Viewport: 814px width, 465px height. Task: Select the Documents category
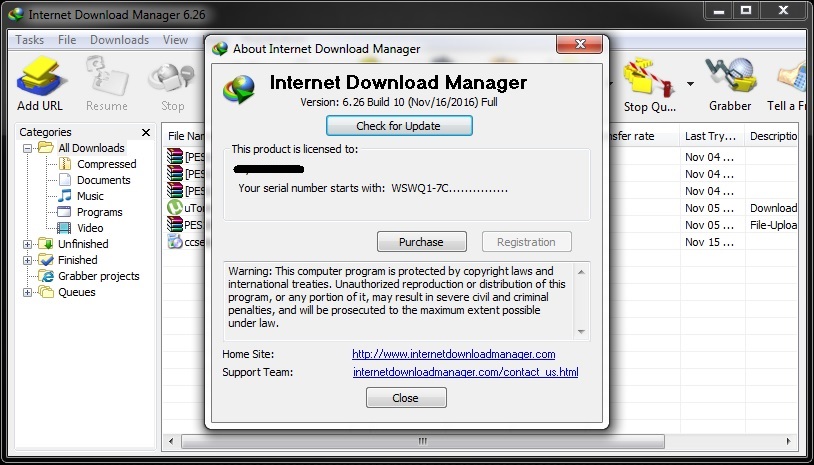[x=103, y=180]
